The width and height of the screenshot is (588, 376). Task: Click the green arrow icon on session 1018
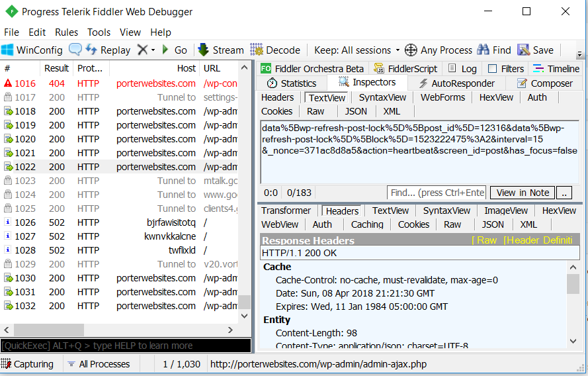click(x=8, y=111)
